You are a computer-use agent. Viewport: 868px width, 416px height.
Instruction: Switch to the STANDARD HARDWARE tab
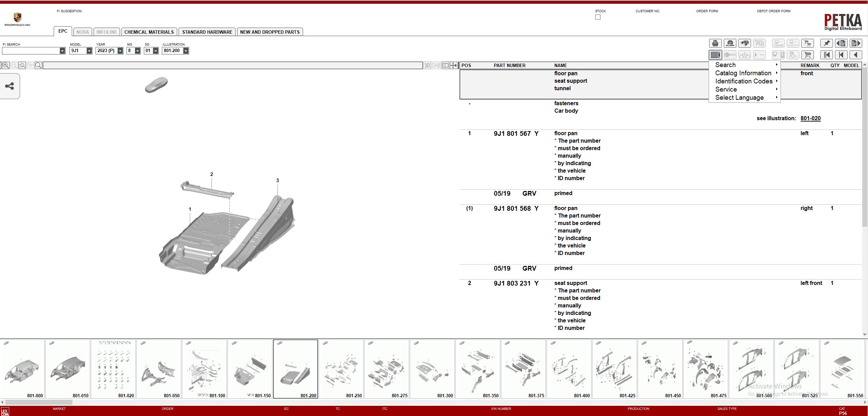[207, 32]
